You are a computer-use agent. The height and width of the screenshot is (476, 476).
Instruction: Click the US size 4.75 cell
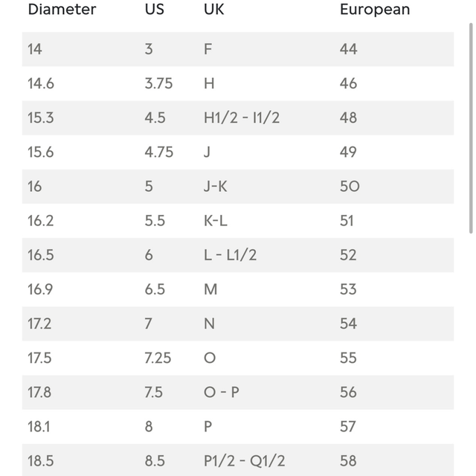(x=158, y=152)
